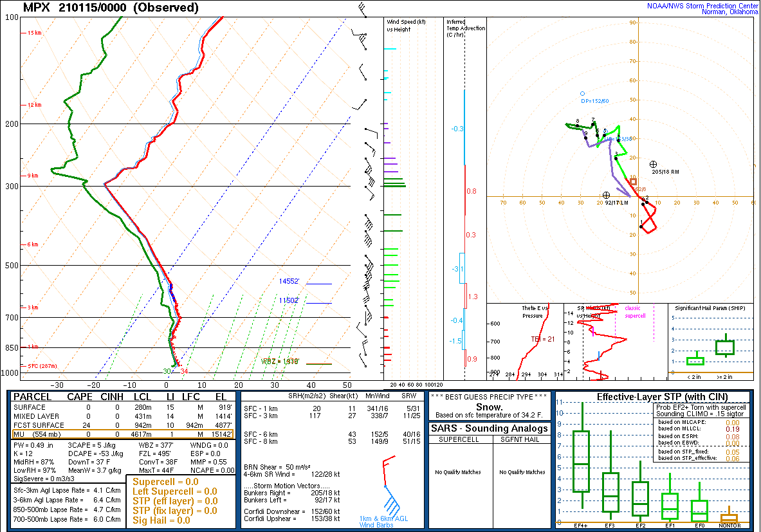Click the 'Bunkers Right = 205/18 kt' line

[x=291, y=493]
